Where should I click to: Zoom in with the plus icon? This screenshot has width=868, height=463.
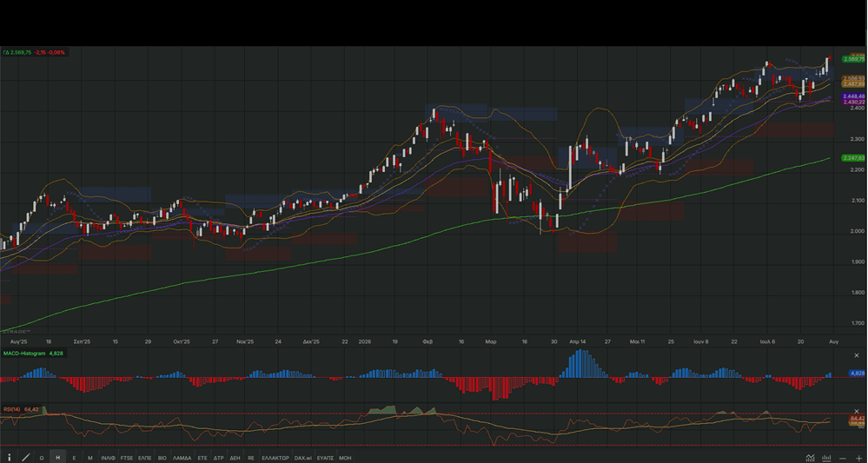pyautogui.click(x=859, y=458)
